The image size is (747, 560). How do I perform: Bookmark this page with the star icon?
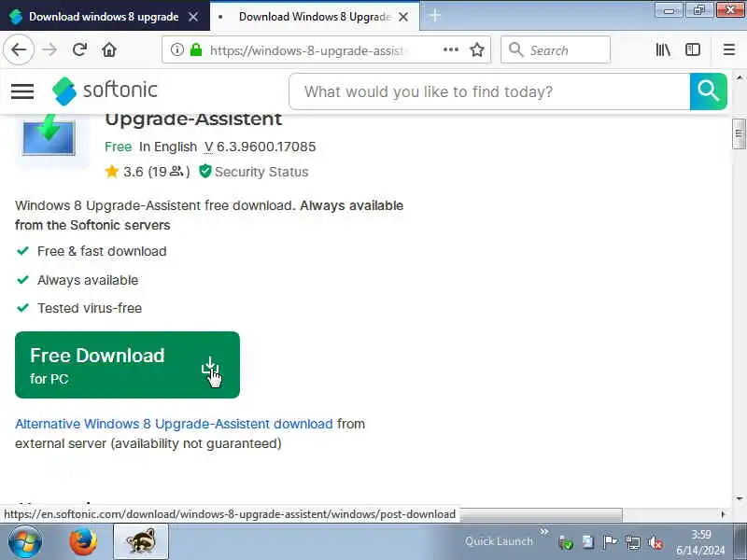[477, 49]
